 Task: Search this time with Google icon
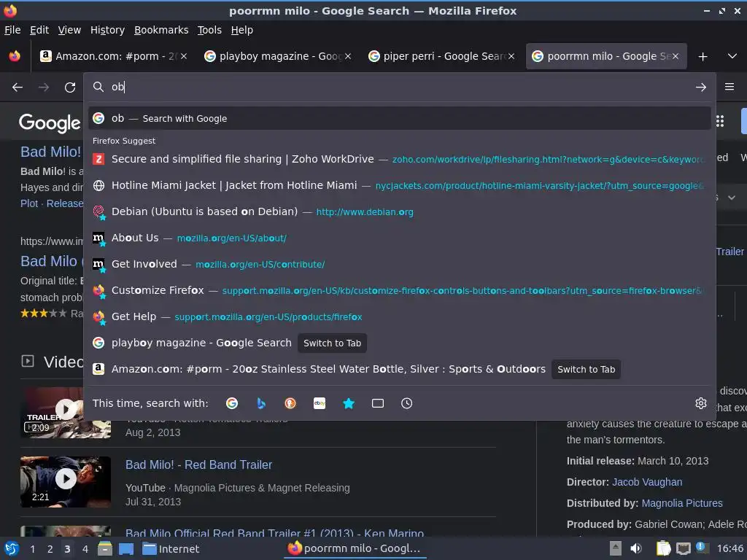pyautogui.click(x=232, y=403)
